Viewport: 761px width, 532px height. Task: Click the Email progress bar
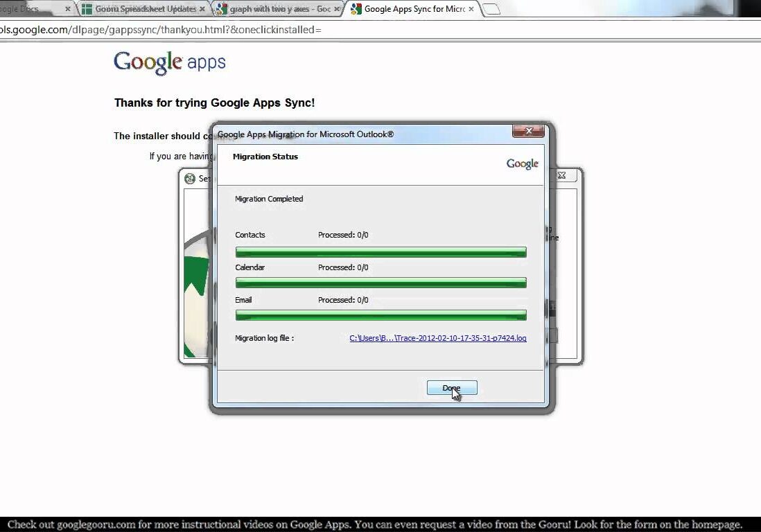380,315
